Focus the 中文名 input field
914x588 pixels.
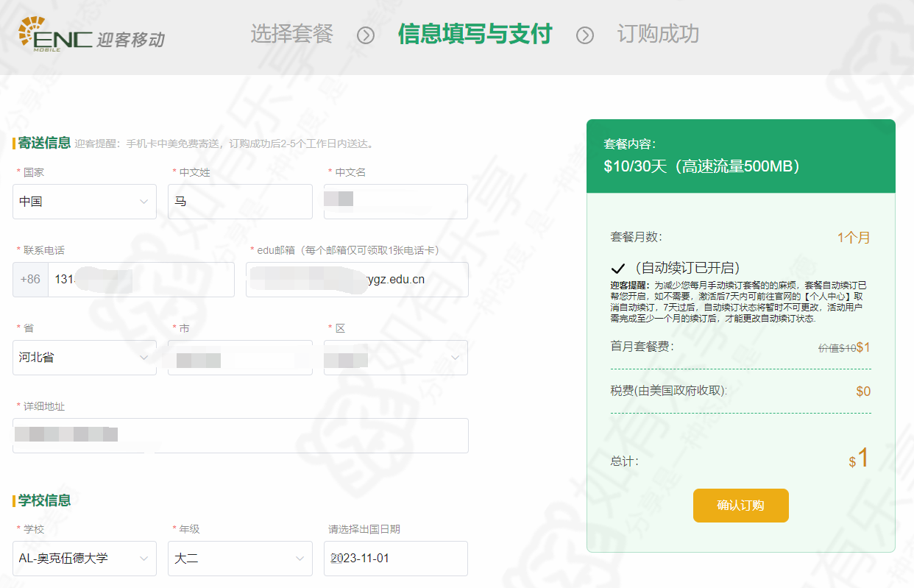[x=396, y=202]
